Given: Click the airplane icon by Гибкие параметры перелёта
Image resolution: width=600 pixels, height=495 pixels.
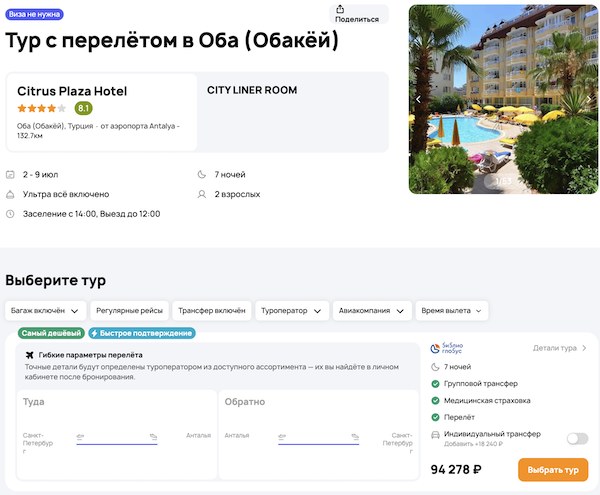Looking at the screenshot, I should pyautogui.click(x=27, y=355).
